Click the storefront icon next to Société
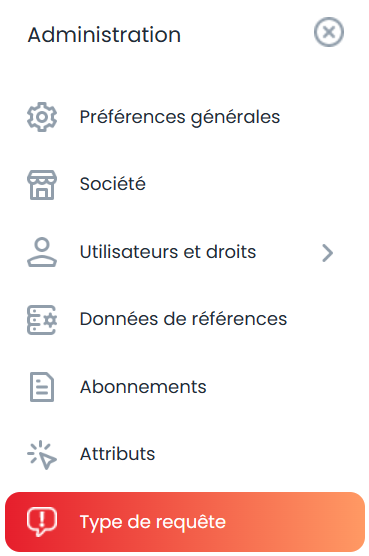This screenshot has width=369, height=556. (x=42, y=185)
